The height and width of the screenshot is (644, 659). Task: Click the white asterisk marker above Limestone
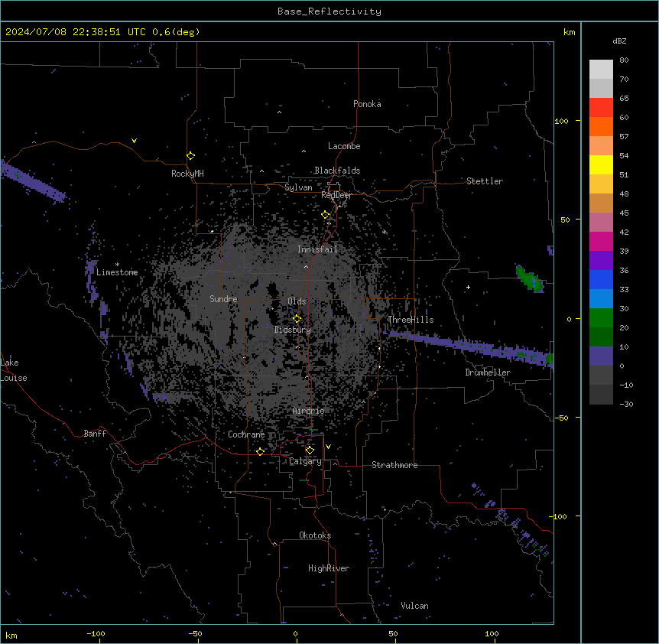[117, 265]
